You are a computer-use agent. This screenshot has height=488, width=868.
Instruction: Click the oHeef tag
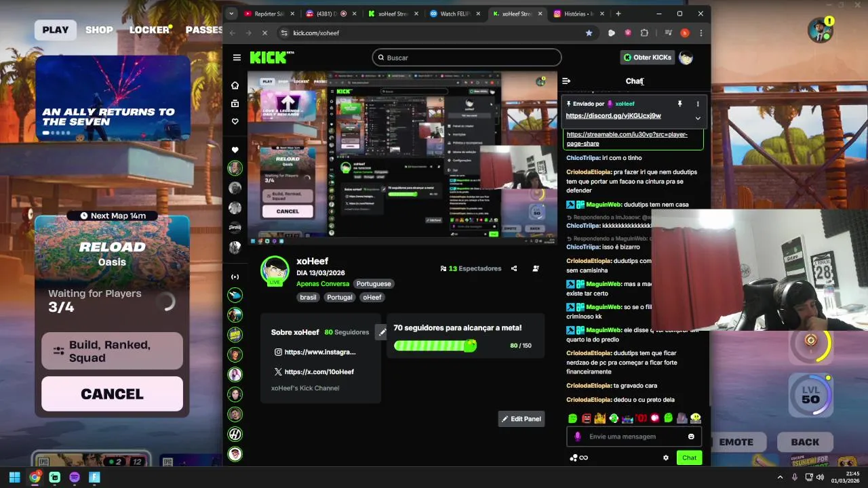[372, 298]
